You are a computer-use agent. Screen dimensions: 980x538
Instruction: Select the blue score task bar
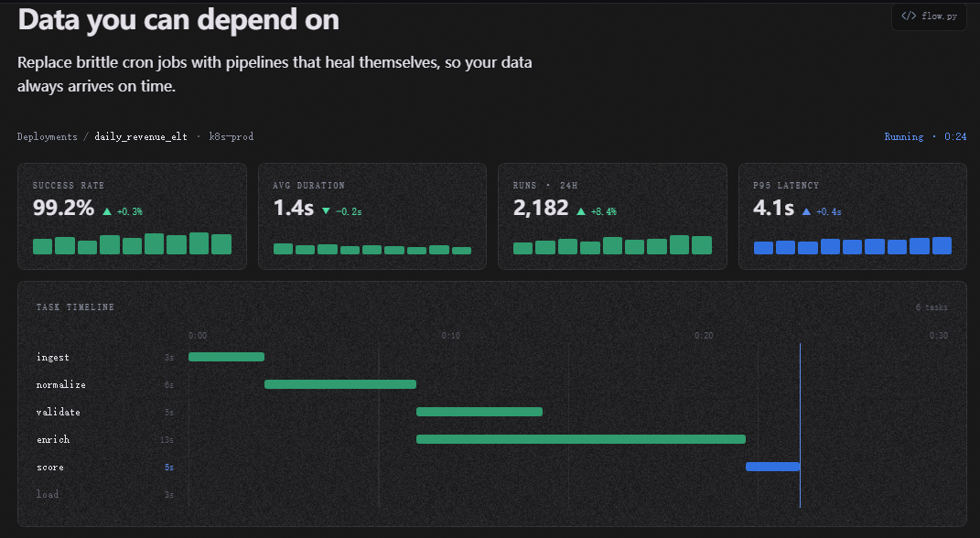coord(772,467)
